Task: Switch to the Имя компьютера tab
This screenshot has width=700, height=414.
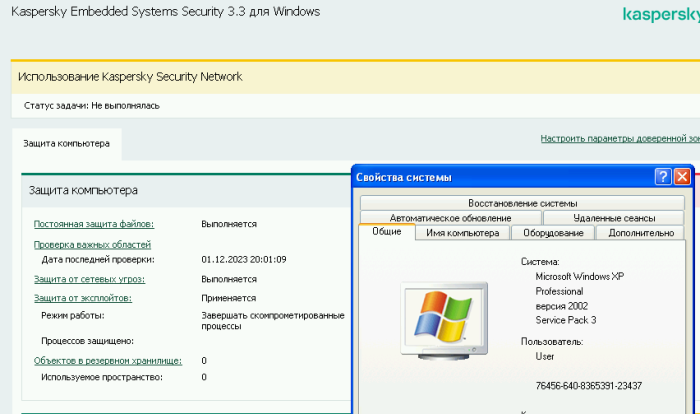Action: [462, 233]
